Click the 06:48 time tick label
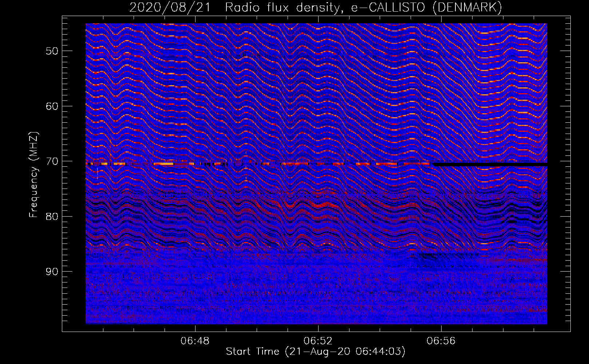Viewport: 589px width, 364px height. (195, 341)
